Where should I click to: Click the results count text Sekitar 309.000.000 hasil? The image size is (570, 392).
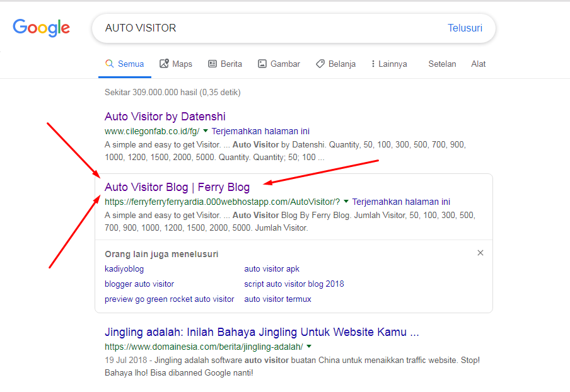(x=173, y=92)
